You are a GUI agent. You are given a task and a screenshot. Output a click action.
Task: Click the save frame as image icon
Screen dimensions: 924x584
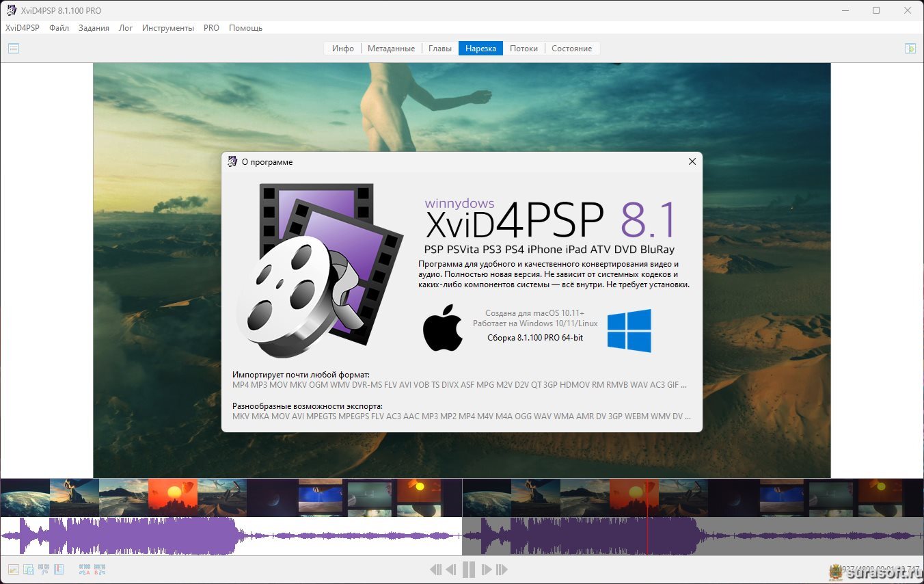click(x=14, y=569)
